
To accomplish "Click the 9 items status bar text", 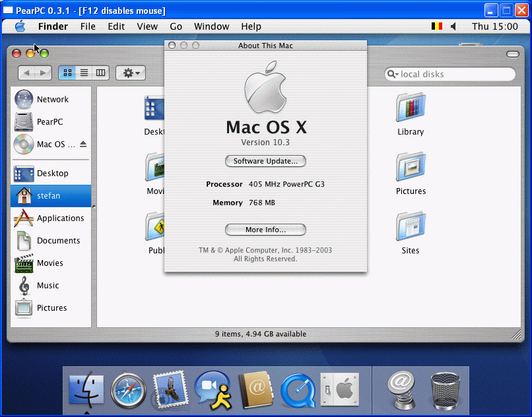I will tap(261, 334).
